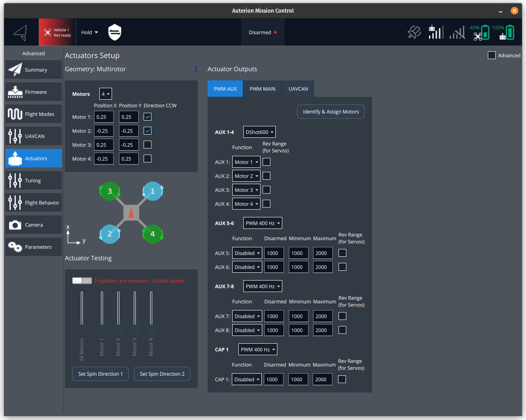Expand the DShot600 protocol dropdown
The width and height of the screenshot is (526, 420).
[259, 132]
